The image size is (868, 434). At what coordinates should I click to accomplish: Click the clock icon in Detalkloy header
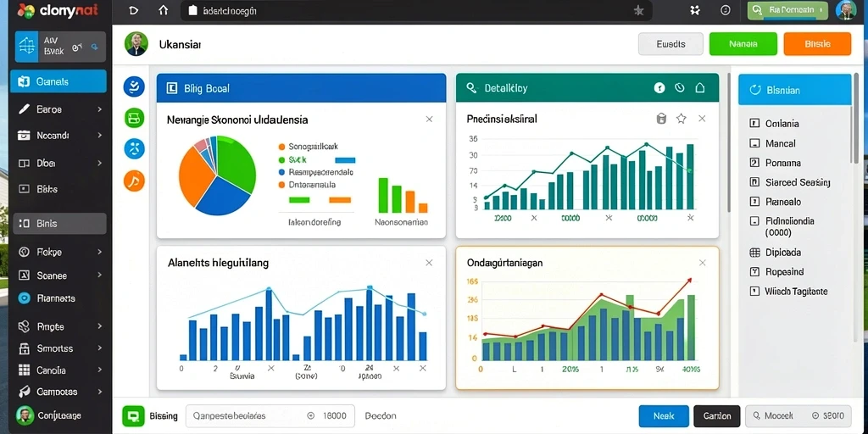(x=680, y=87)
